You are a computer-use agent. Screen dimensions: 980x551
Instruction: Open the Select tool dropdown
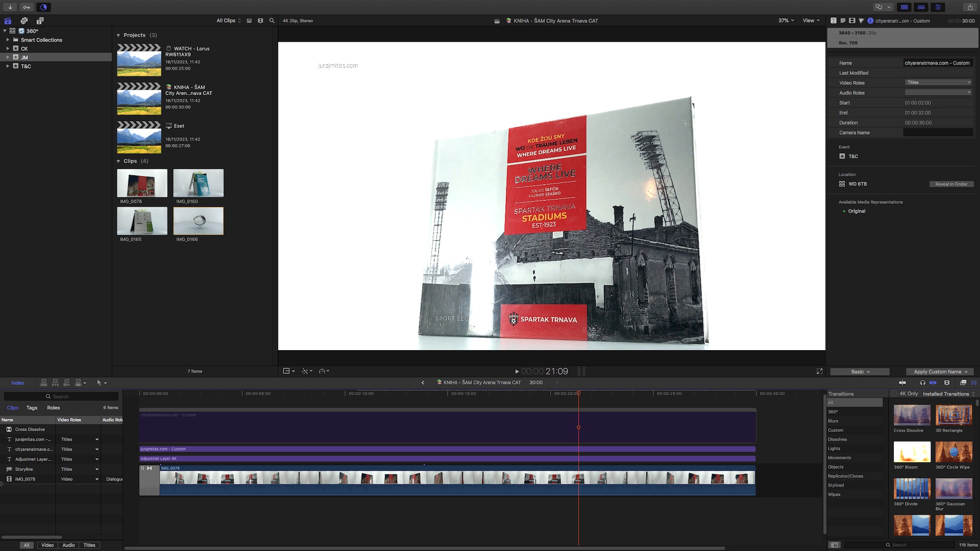(x=102, y=383)
